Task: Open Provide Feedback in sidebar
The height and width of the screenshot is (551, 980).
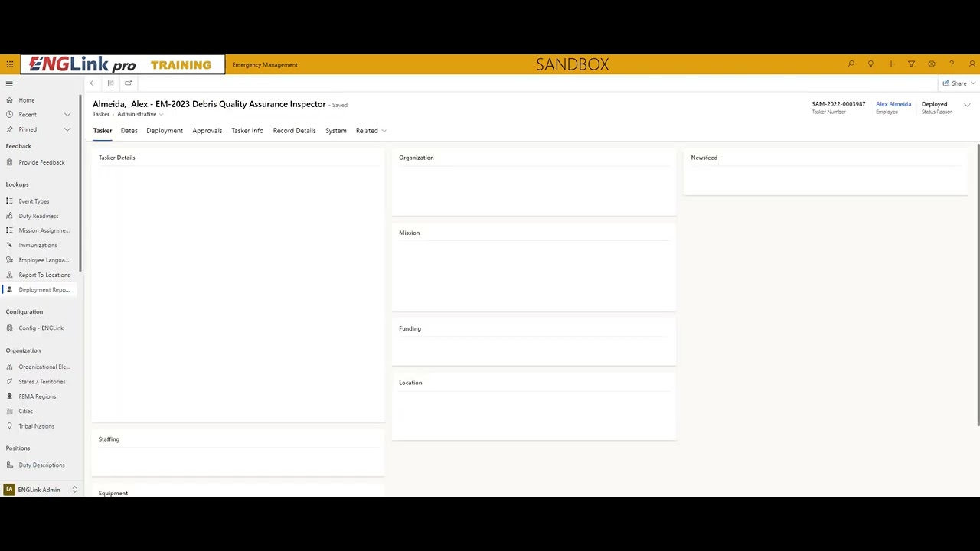Action: pos(38,162)
